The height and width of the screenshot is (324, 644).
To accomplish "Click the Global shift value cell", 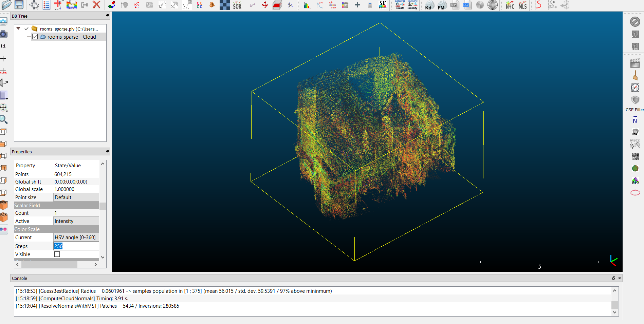I will 76,182.
